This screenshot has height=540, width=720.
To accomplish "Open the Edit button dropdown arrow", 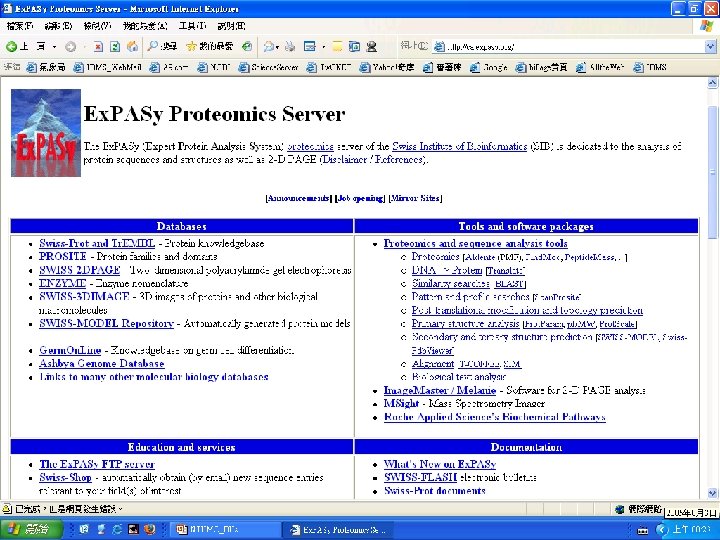I will click(x=323, y=47).
